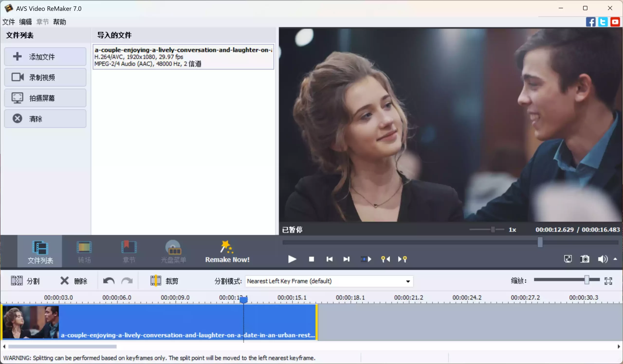This screenshot has height=364, width=623.
Task: Open the 光盘菜单 (disc menu) panel
Action: [x=174, y=251]
